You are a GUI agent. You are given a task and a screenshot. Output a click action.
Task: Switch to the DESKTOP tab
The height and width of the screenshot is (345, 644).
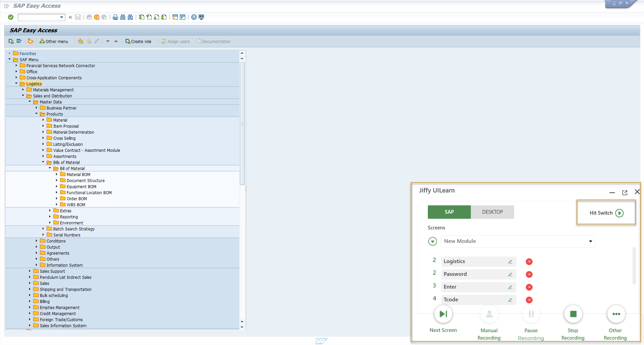pyautogui.click(x=492, y=212)
